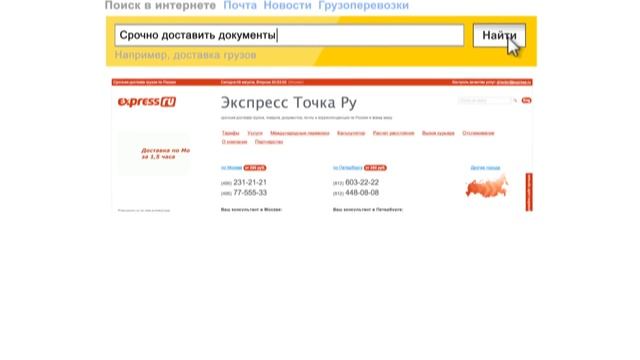
Task: Click Petersburg phone number 448-08-08
Action: [362, 193]
